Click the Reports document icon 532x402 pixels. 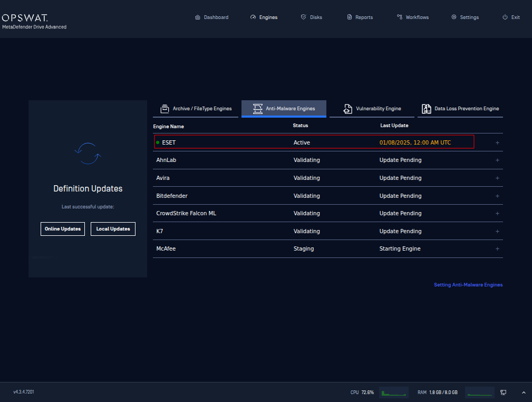[350, 17]
